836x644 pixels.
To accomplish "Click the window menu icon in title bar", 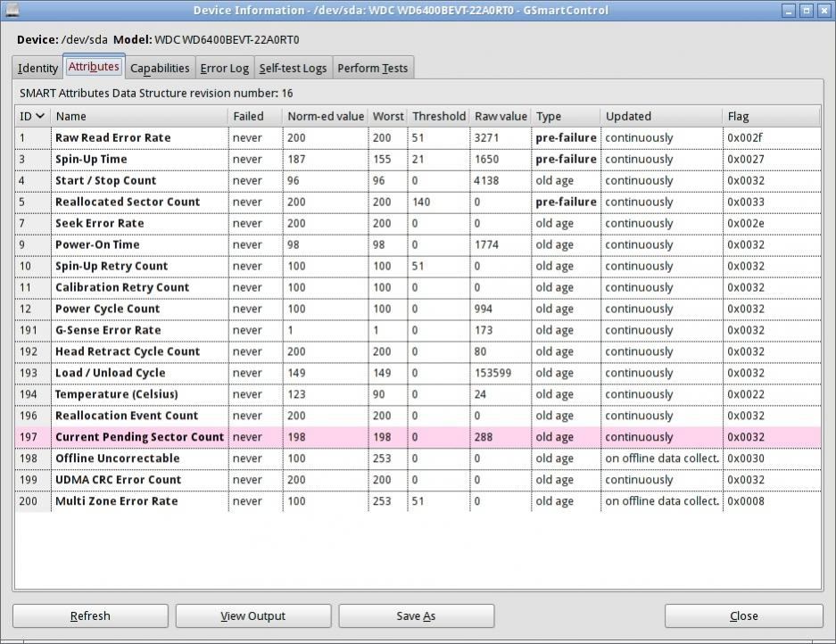I will pyautogui.click(x=12, y=10).
